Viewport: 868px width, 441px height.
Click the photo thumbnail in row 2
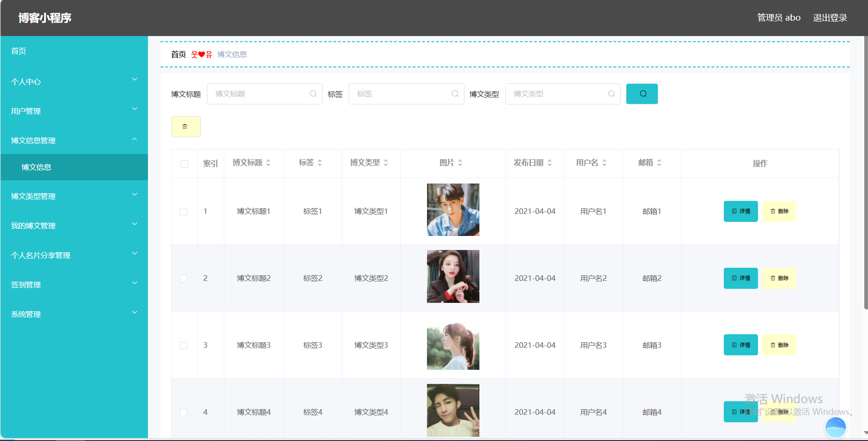(453, 277)
